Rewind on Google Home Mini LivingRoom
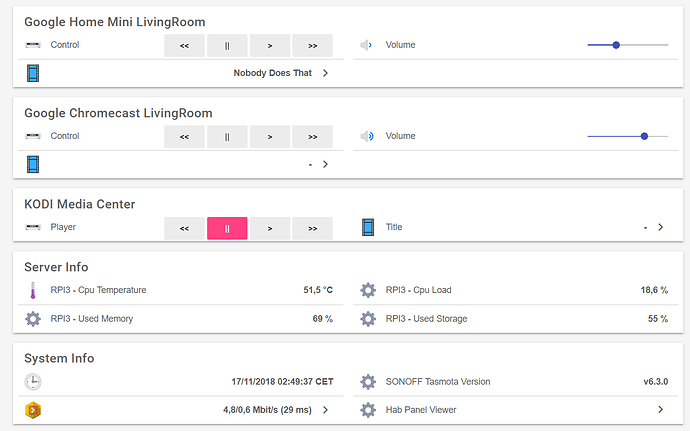 [184, 45]
